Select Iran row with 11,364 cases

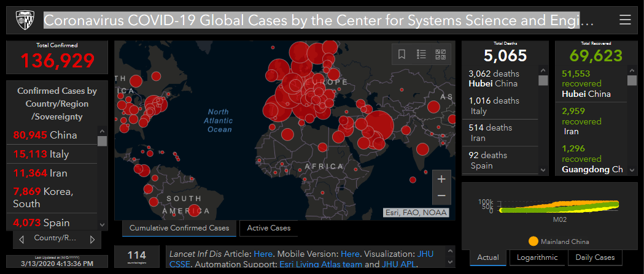[52, 173]
